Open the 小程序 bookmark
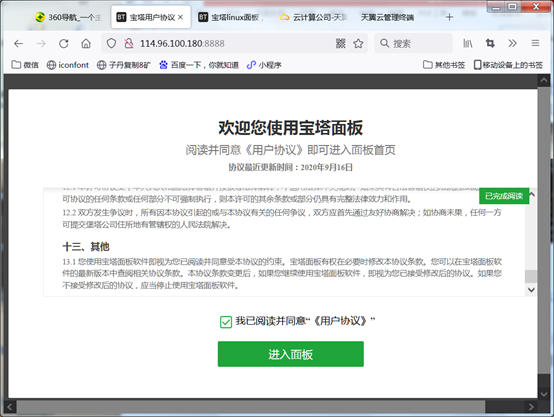The width and height of the screenshot is (554, 417). pos(264,65)
